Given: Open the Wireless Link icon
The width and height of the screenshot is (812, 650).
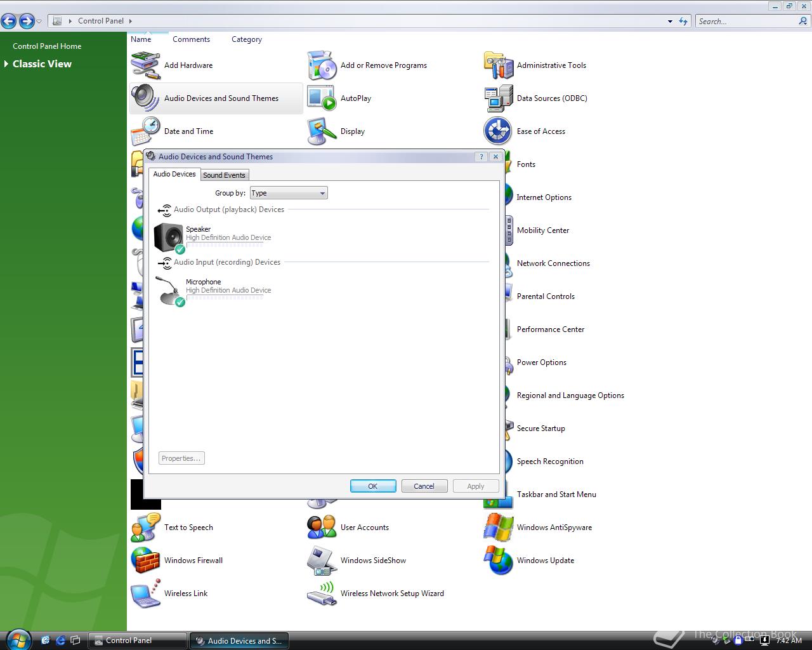Looking at the screenshot, I should point(145,594).
